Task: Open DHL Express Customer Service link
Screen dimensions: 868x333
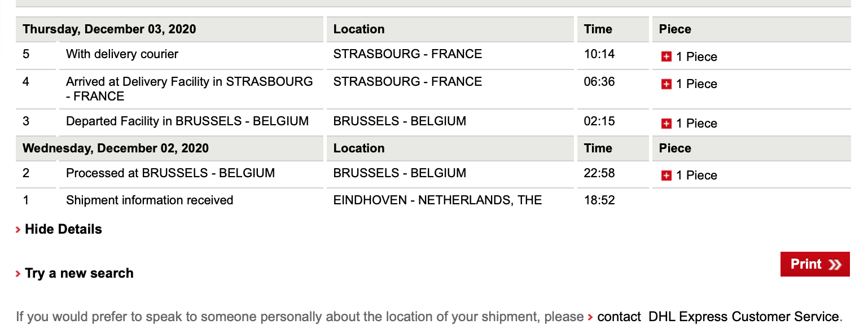Action: point(744,317)
